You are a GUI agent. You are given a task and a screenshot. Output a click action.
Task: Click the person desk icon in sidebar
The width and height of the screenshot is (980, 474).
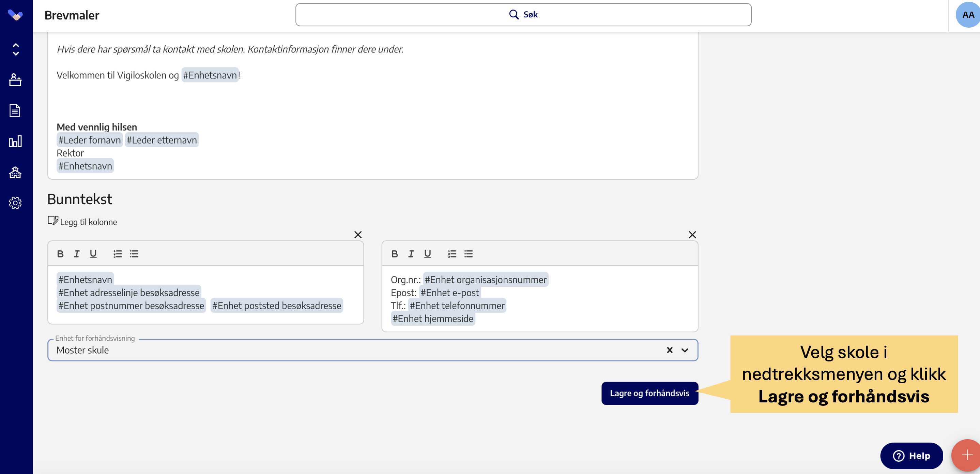click(15, 79)
